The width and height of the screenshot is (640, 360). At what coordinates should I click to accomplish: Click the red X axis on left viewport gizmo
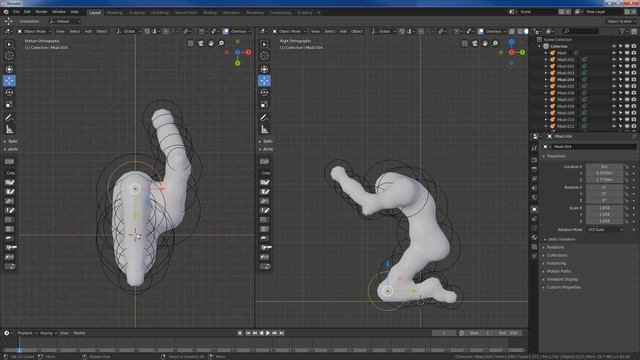tap(248, 52)
